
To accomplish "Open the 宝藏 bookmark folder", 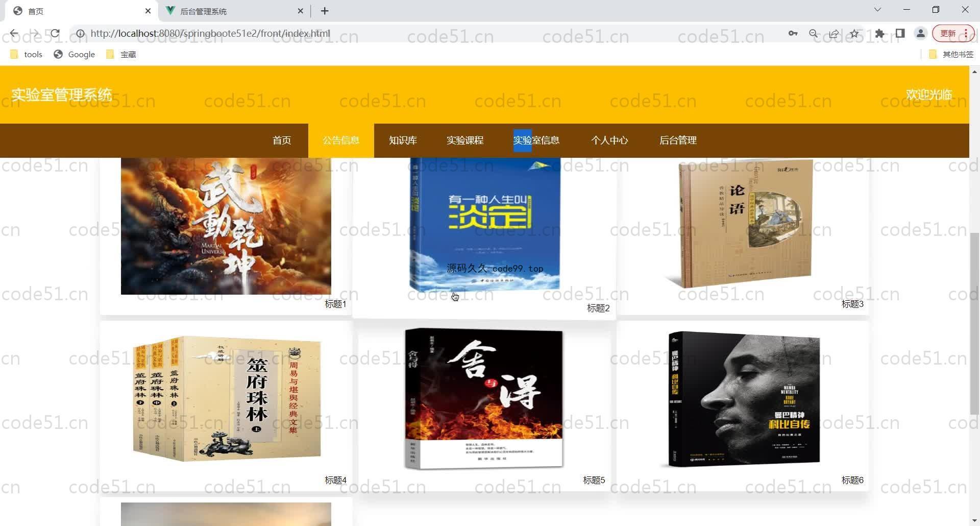I will pos(121,54).
